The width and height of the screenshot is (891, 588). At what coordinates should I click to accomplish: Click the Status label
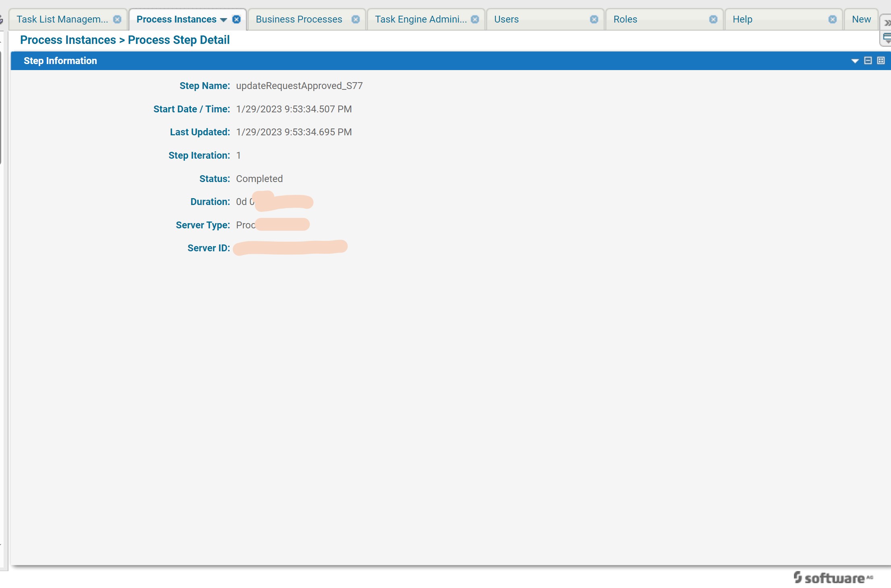tap(215, 179)
